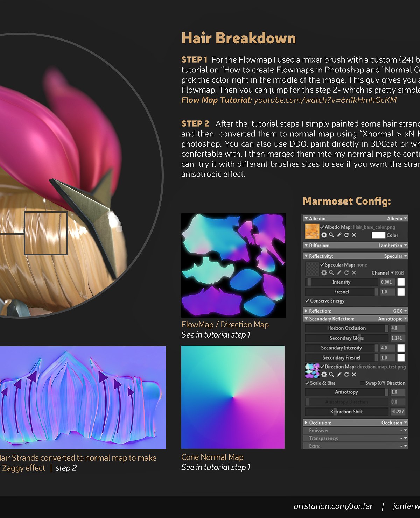The width and height of the screenshot is (420, 518).
Task: Collapse the Diffusion section triangle
Action: (306, 246)
